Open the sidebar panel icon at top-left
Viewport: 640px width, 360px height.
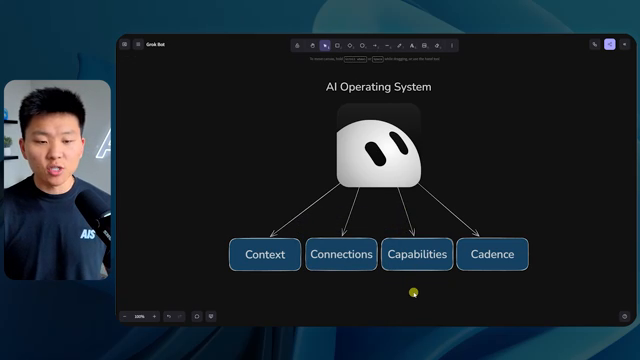point(125,44)
